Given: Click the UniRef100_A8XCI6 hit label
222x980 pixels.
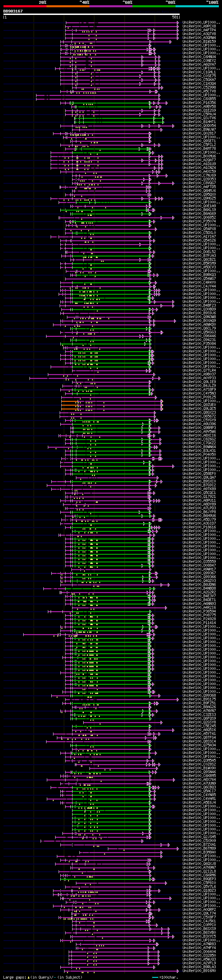Looking at the screenshot, I should pyautogui.click(x=199, y=435).
